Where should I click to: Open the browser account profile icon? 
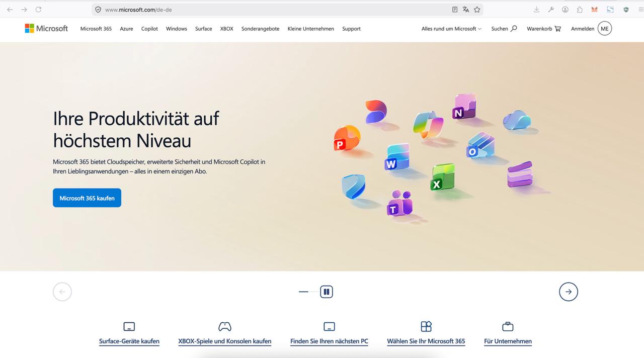tap(566, 10)
